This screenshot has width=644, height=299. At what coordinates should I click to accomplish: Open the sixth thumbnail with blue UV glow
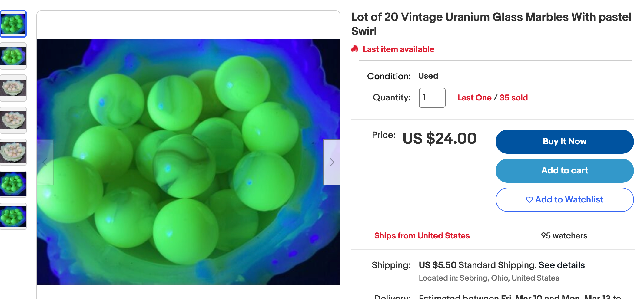pyautogui.click(x=13, y=184)
